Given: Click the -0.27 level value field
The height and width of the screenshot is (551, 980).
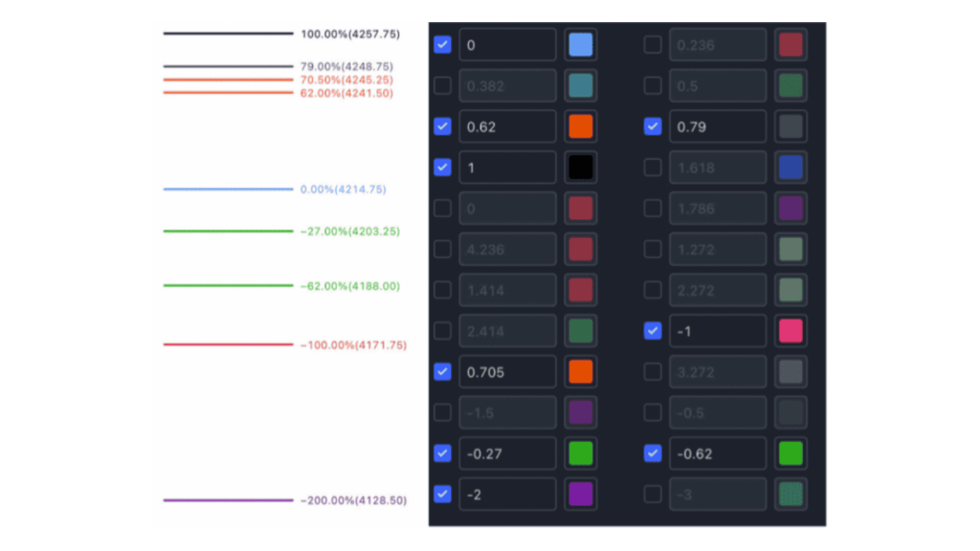Looking at the screenshot, I should [507, 452].
